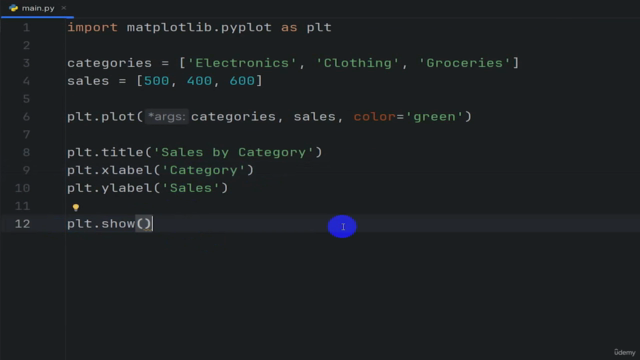The height and width of the screenshot is (360, 640).
Task: Click line number 8 in the gutter
Action: [26, 152]
